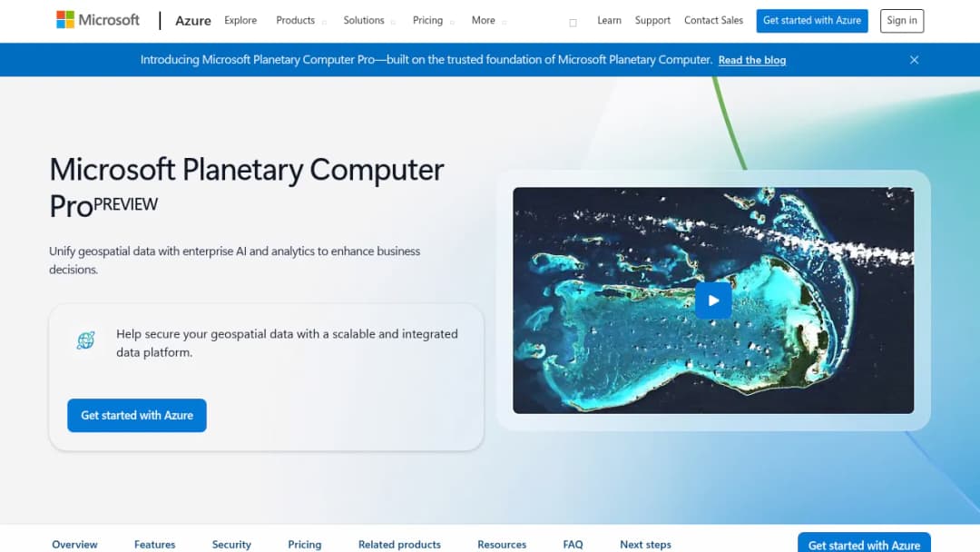980x552 pixels.
Task: Click the globe icon in the card
Action: (x=85, y=340)
